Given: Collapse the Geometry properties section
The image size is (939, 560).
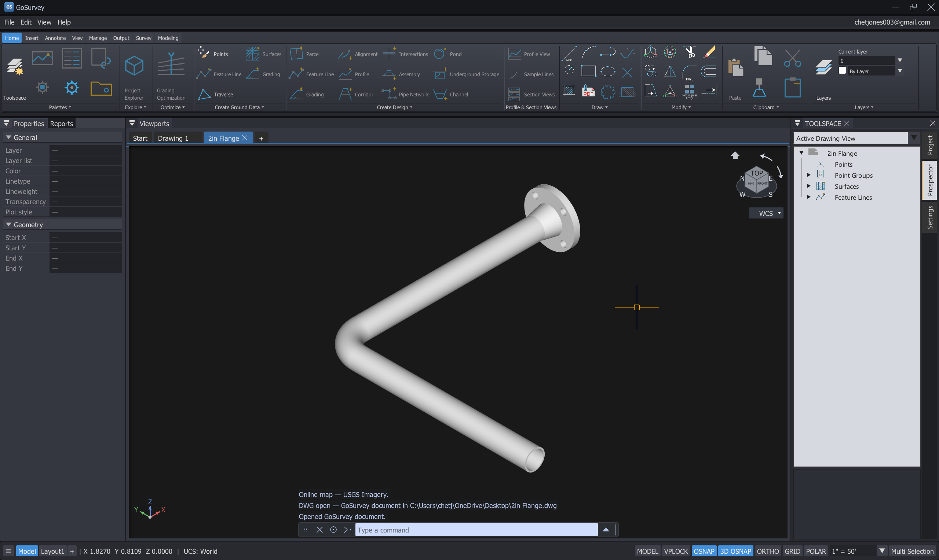Looking at the screenshot, I should pyautogui.click(x=8, y=225).
